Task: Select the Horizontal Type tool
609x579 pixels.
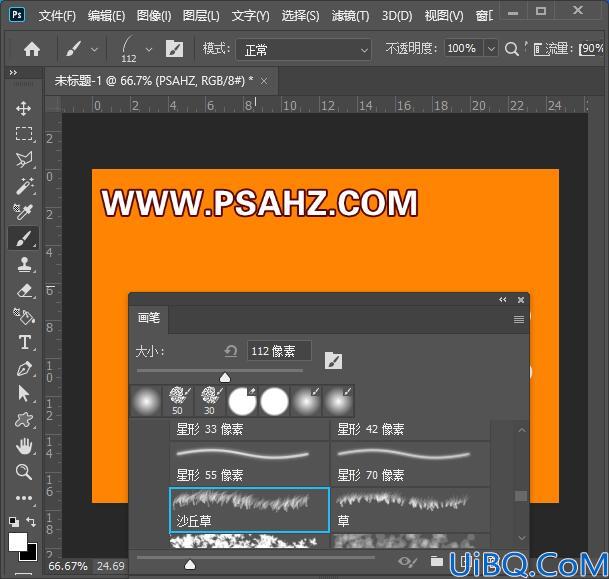Action: [24, 343]
